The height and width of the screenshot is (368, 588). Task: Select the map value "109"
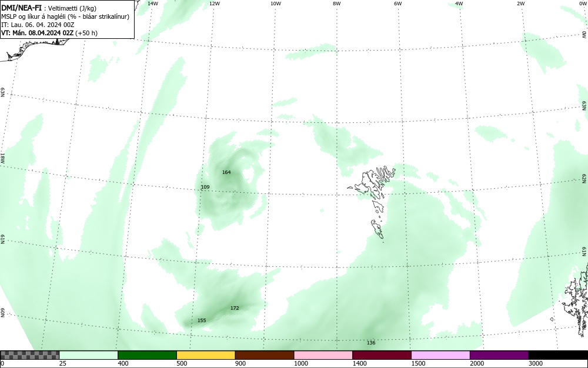[205, 187]
